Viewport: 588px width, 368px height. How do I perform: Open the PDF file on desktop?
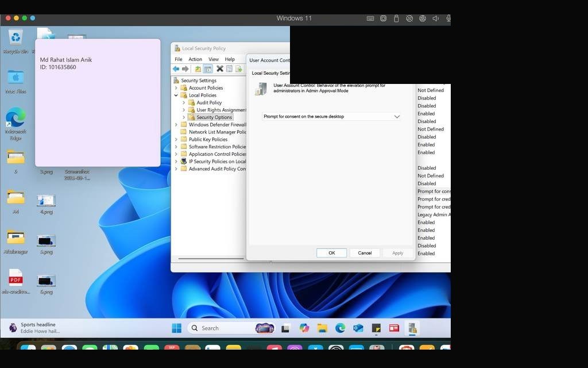16,282
